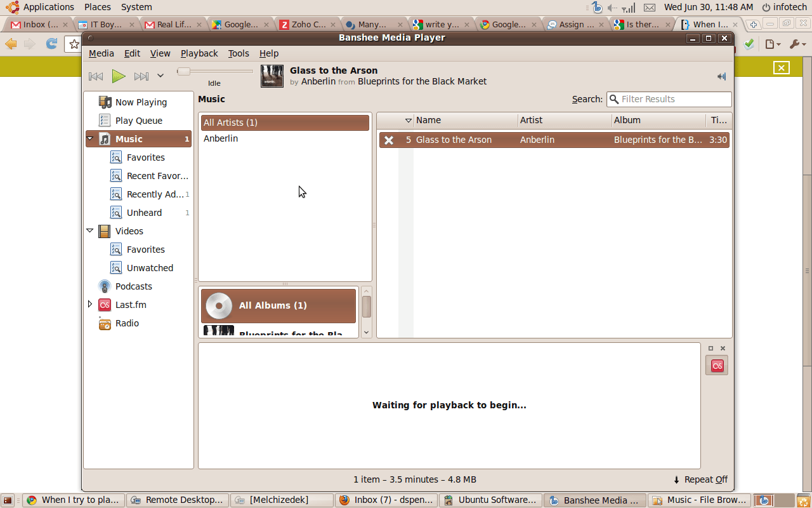Sort by the Album column header
This screenshot has width=812, height=508.
pyautogui.click(x=658, y=120)
